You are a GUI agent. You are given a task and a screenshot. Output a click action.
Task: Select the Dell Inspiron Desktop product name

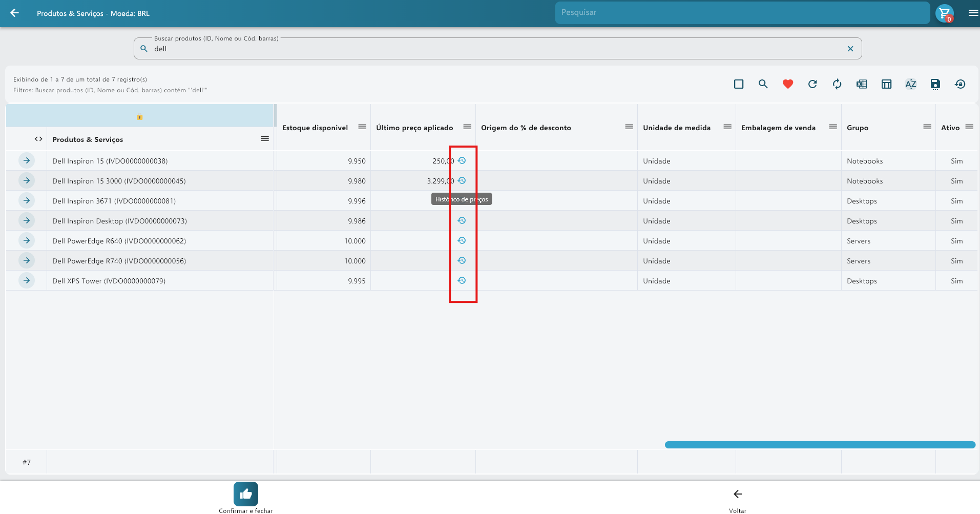point(119,221)
